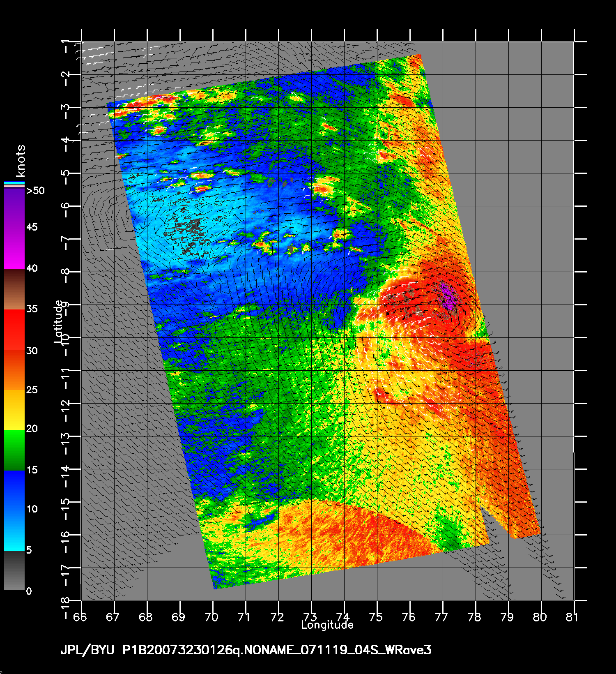Screen dimensions: 616x674
Task: Click the "JPL/BYU" text in the caption
Action: pyautogui.click(x=87, y=651)
